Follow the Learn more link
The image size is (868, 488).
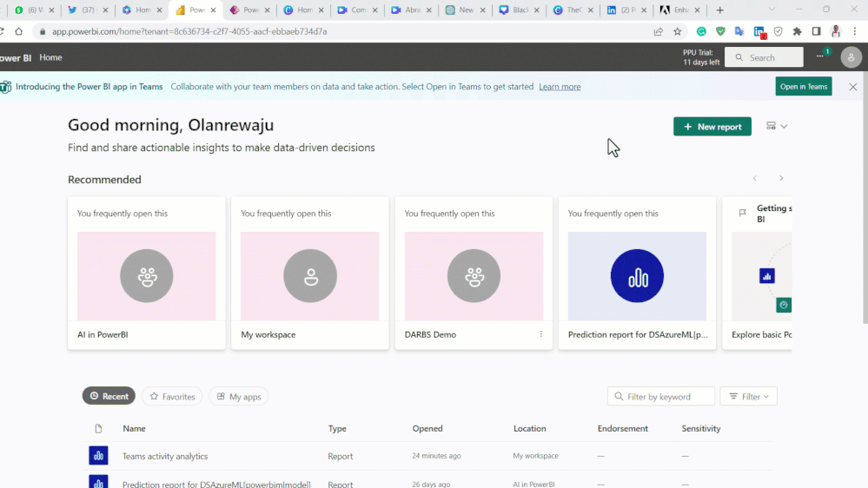coord(560,86)
